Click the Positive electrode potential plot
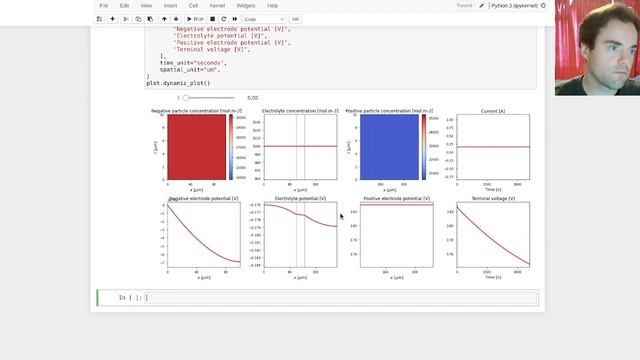This screenshot has width=640, height=360. pyautogui.click(x=397, y=235)
